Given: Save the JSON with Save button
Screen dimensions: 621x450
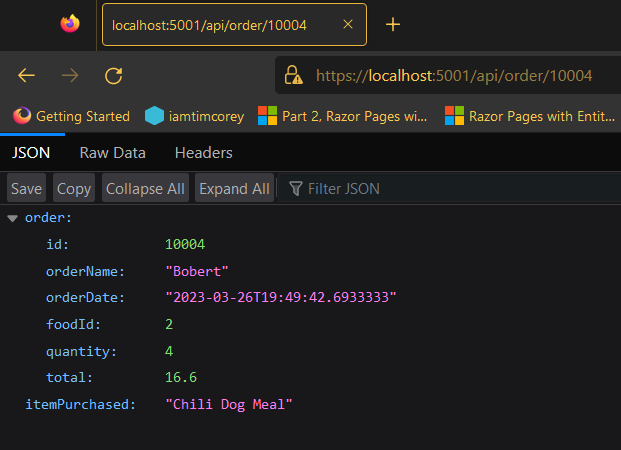Looking at the screenshot, I should 27,188.
